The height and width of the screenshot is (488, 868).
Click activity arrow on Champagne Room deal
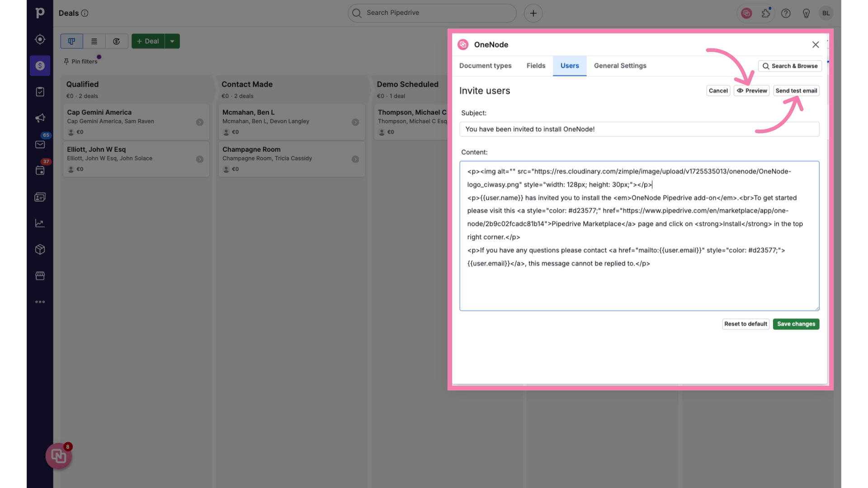[355, 159]
